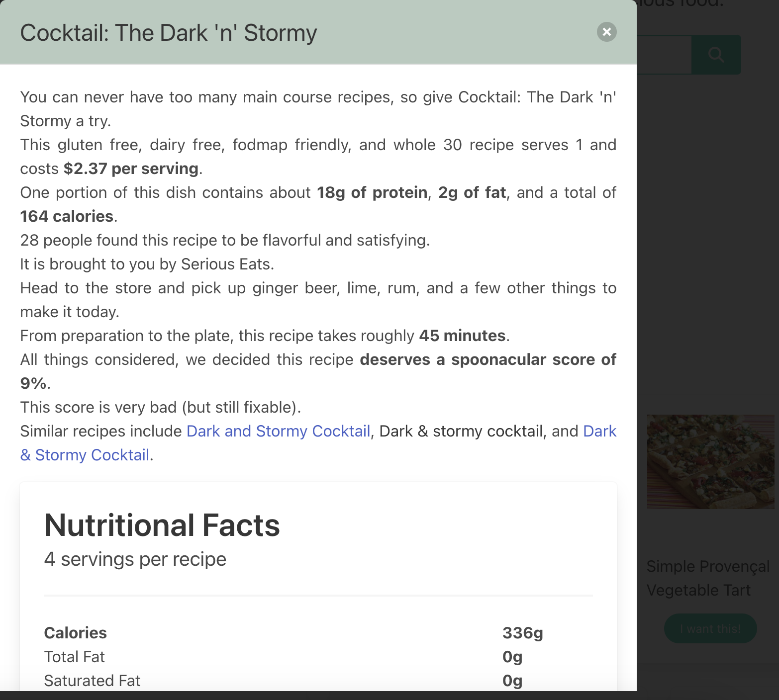Open the "Dark & Stormy Cocktail" link

85,454
